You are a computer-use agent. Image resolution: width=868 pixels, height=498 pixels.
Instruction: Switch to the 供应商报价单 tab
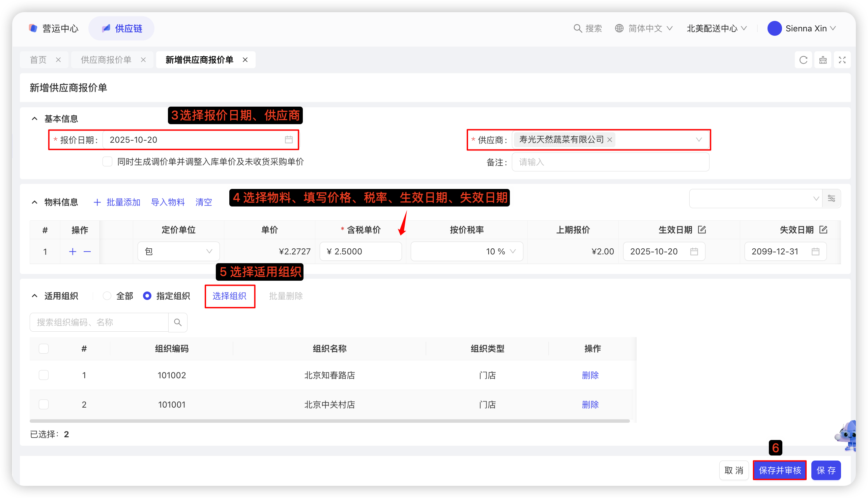pyautogui.click(x=106, y=60)
